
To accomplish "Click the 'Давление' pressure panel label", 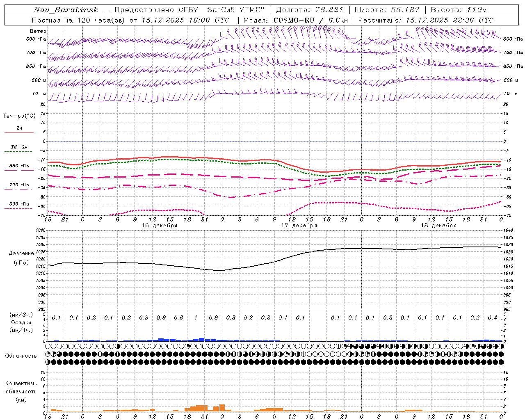I will (21, 253).
